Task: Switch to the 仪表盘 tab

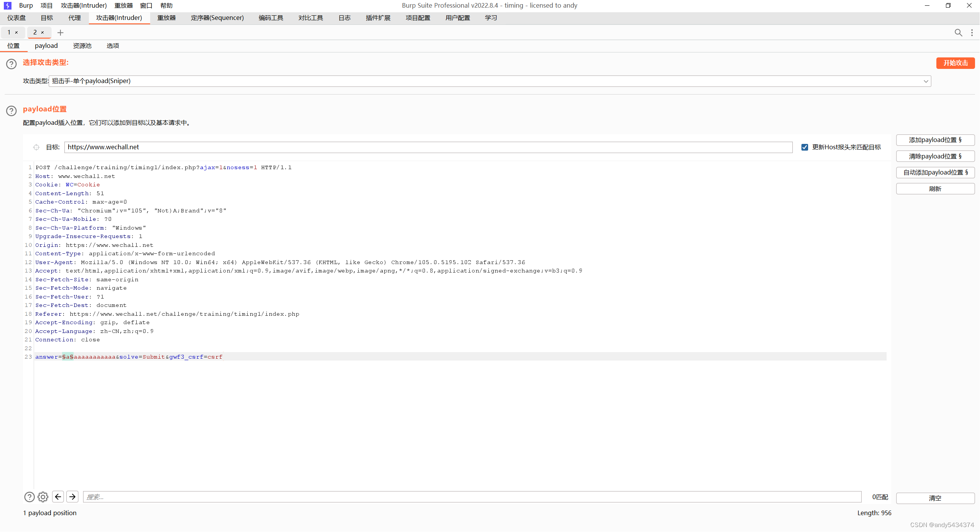Action: [16, 18]
